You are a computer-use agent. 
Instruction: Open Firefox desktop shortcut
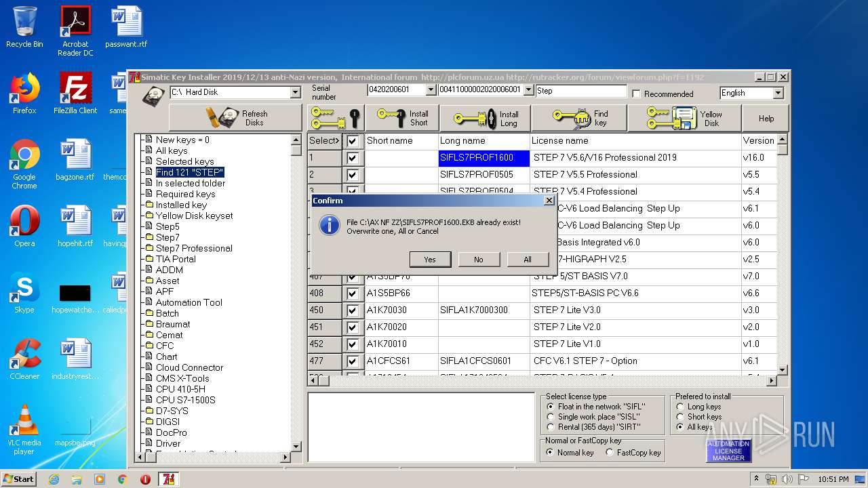coord(24,94)
